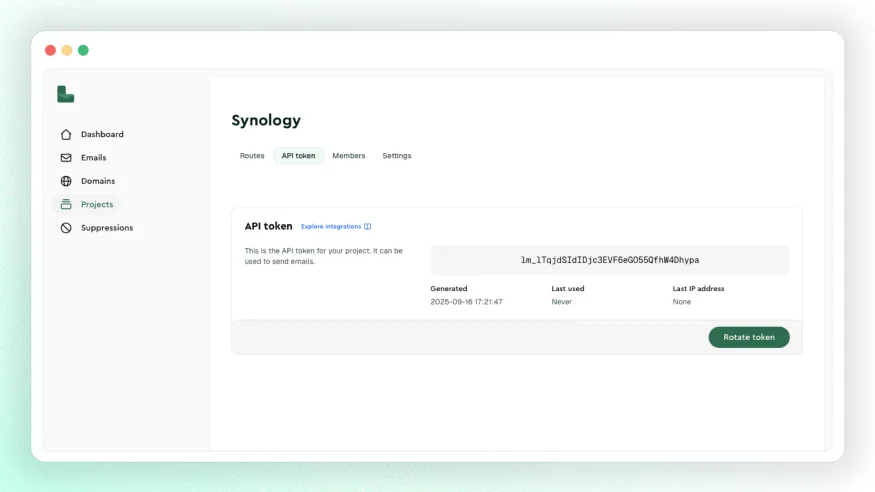
Task: Click the API token value field
Action: pos(610,260)
